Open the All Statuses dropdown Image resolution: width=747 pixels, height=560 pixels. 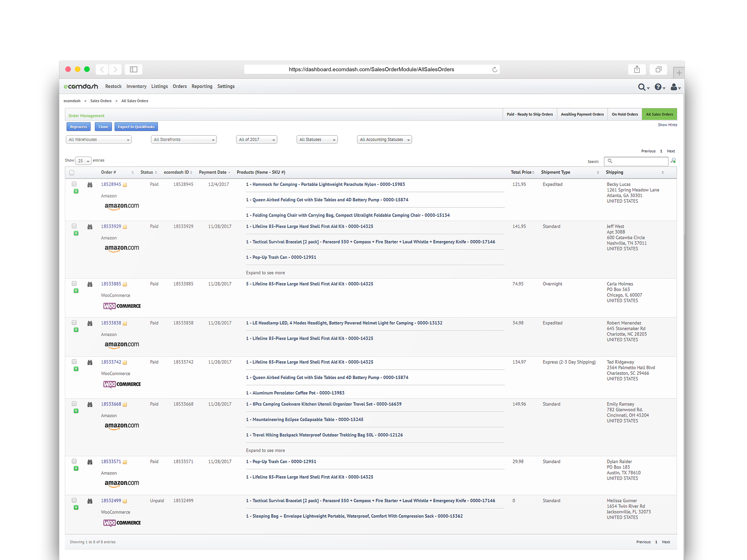pyautogui.click(x=317, y=140)
